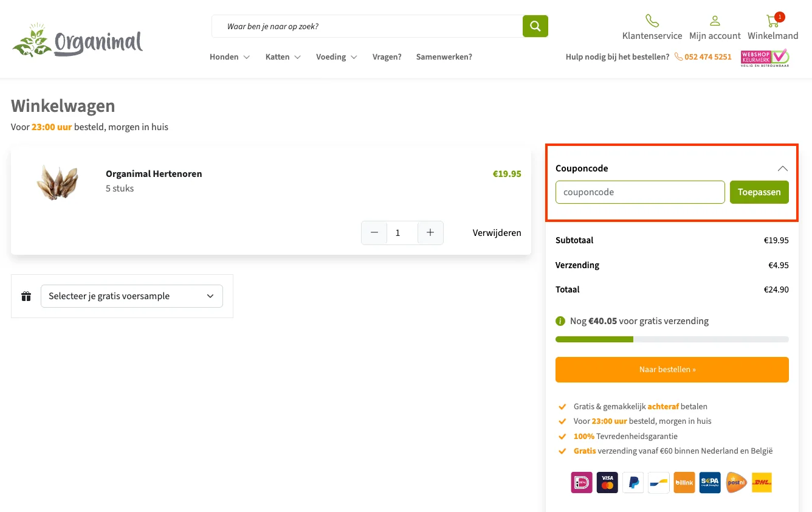
Task: Expand the Honden menu
Action: [229, 57]
